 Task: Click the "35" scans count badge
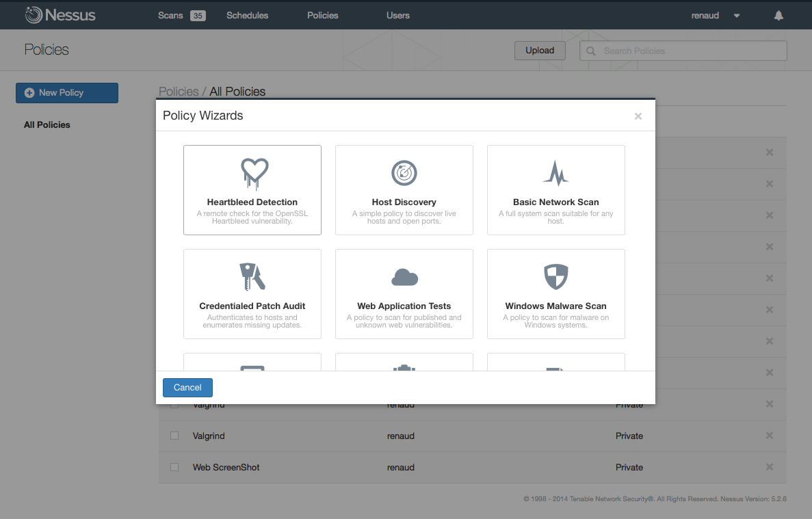[x=198, y=16]
